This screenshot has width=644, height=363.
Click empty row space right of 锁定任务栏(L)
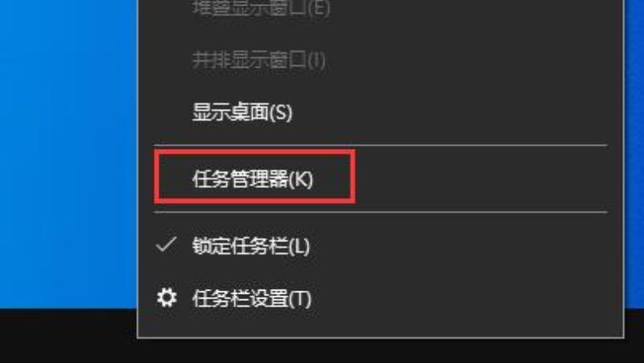[459, 246]
